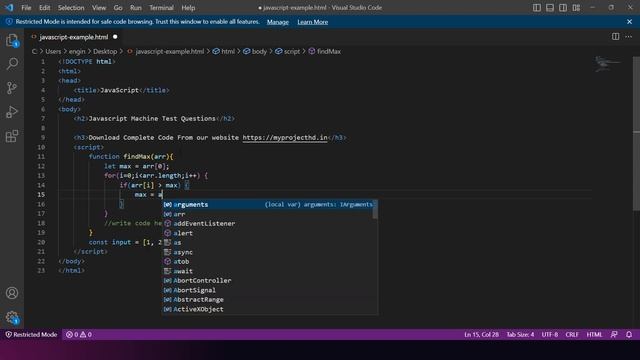Viewport: 640px width, 360px height.
Task: Select 'async' keyword suggestion
Action: pyautogui.click(x=267, y=252)
